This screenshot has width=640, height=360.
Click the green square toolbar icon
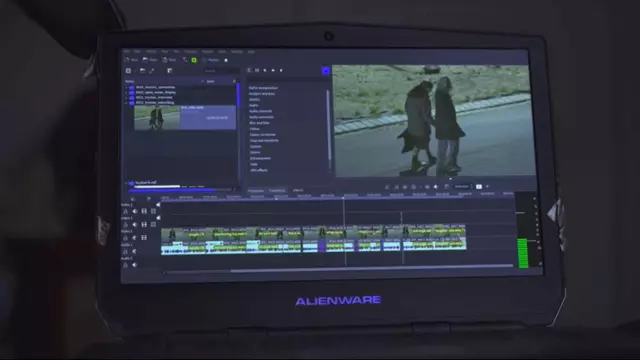(x=194, y=60)
